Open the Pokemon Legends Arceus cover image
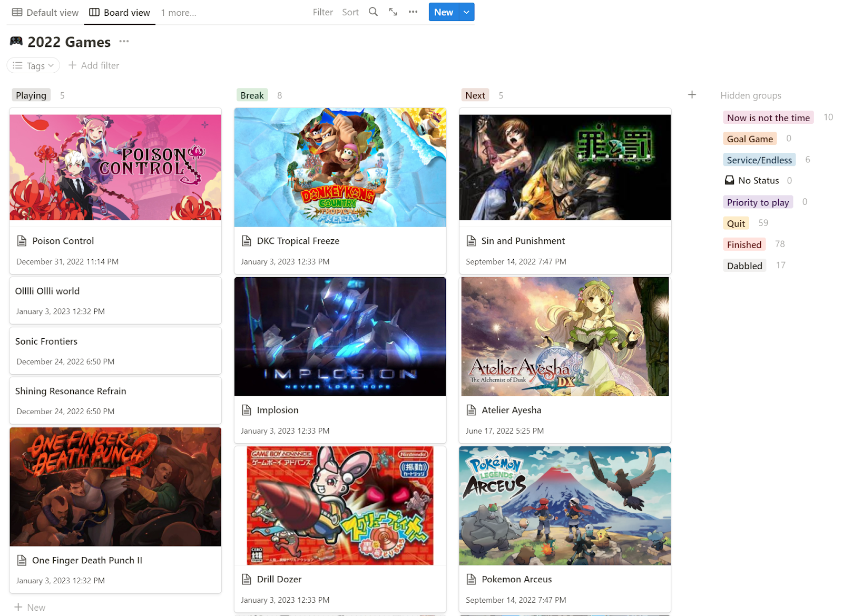 (x=565, y=506)
